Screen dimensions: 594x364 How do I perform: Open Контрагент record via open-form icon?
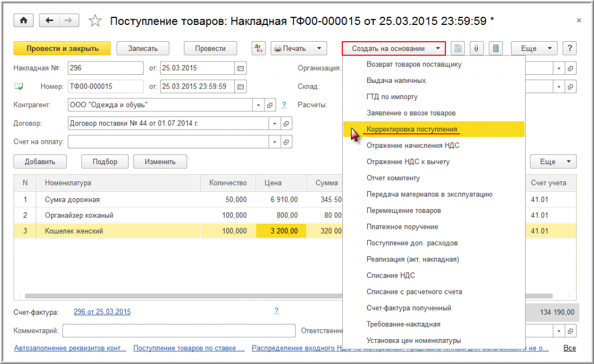pyautogui.click(x=270, y=105)
